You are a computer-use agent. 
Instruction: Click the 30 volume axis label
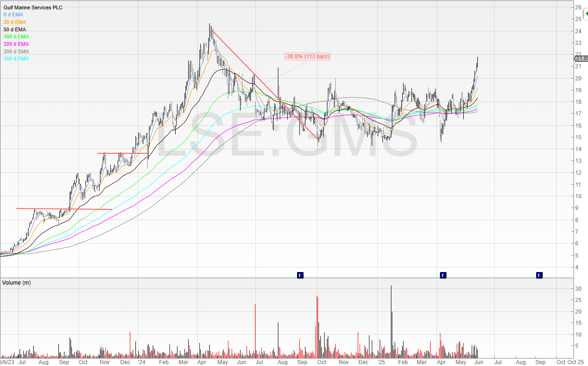tap(578, 289)
